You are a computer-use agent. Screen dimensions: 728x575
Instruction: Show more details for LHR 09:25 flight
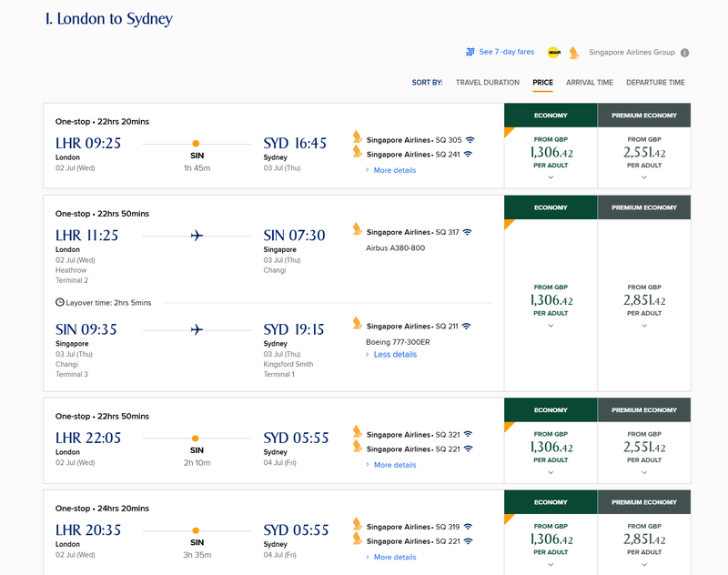395,170
